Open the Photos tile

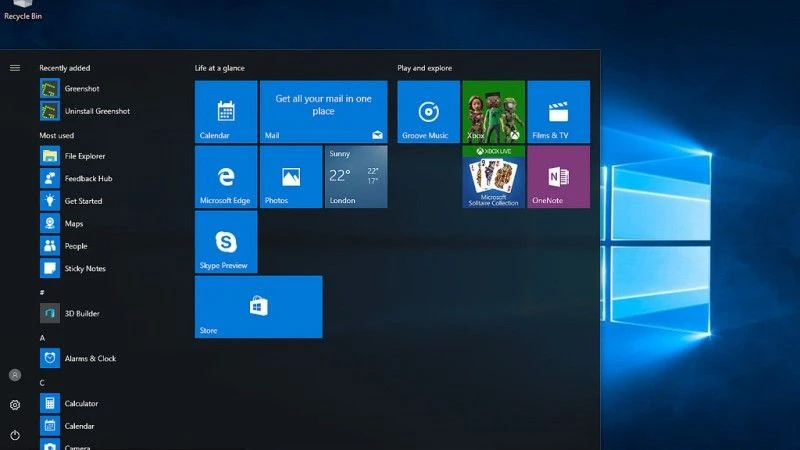291,177
